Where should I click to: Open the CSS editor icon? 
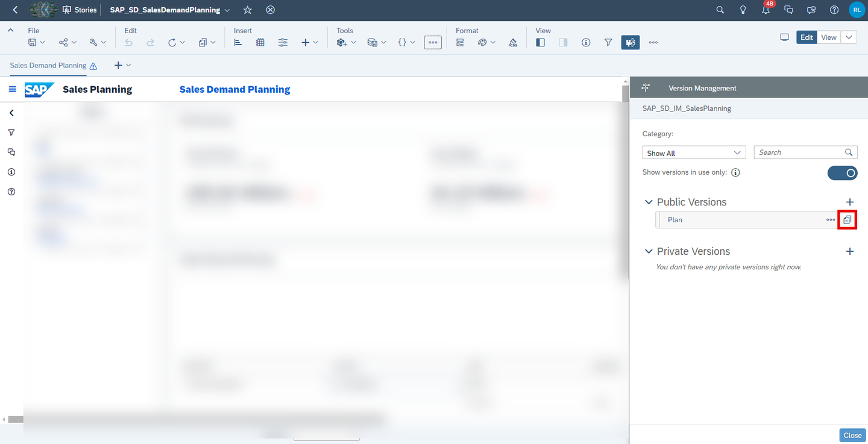tap(513, 42)
